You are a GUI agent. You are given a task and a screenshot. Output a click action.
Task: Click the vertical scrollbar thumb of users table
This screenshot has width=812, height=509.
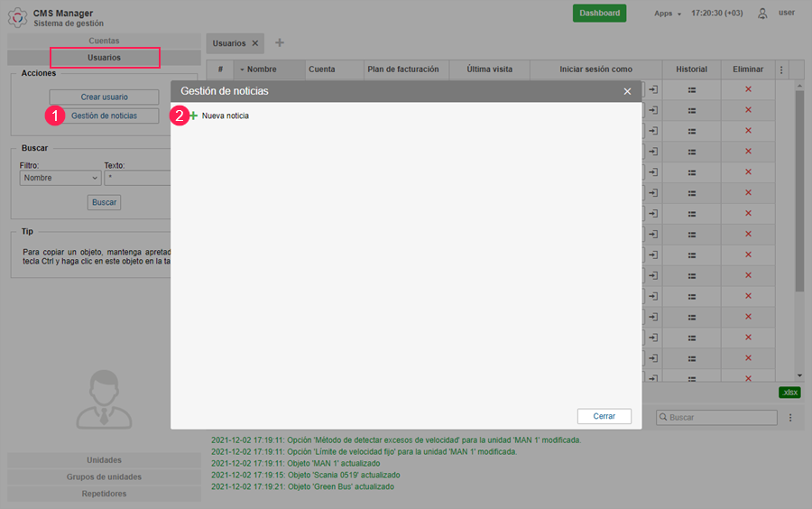[799, 191]
